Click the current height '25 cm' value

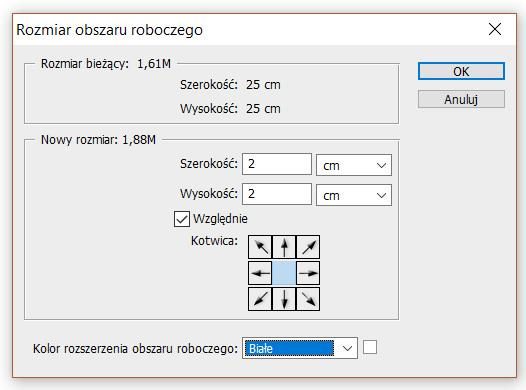click(x=263, y=109)
